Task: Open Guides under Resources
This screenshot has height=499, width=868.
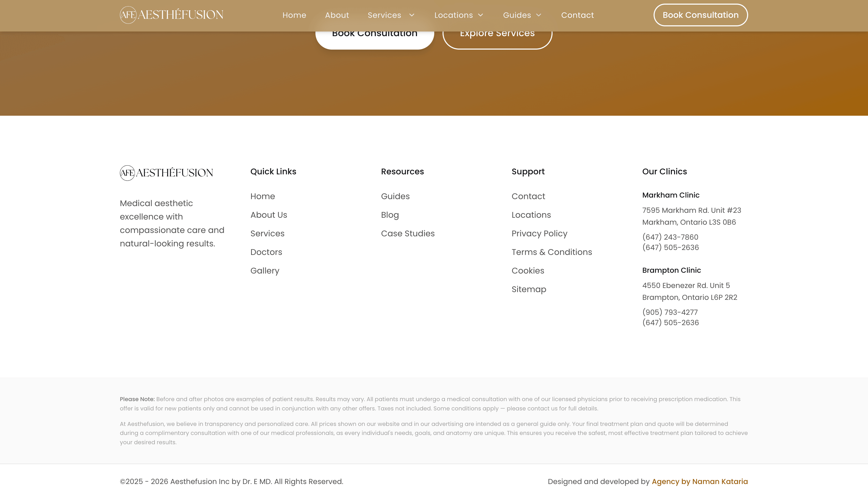Action: [x=396, y=196]
